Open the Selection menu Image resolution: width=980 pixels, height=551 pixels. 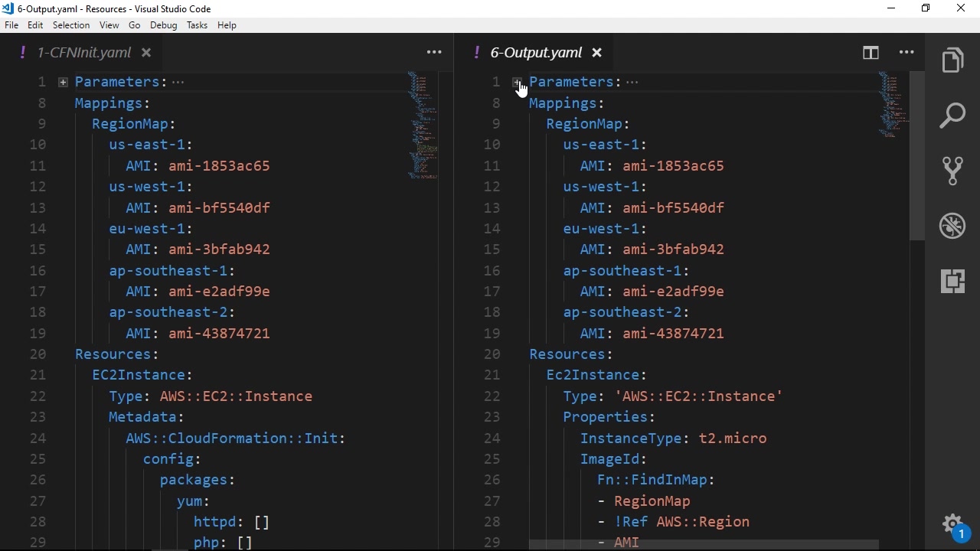pos(71,25)
